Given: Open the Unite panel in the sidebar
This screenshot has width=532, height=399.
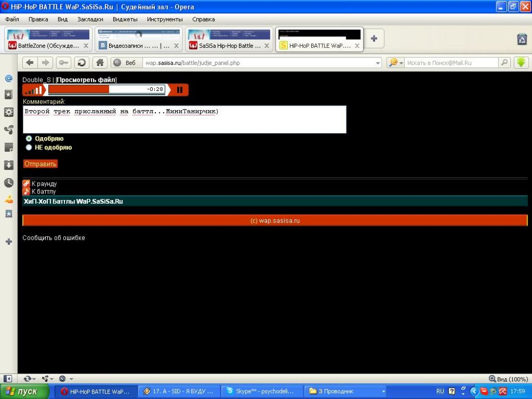Looking at the screenshot, I should (9, 130).
